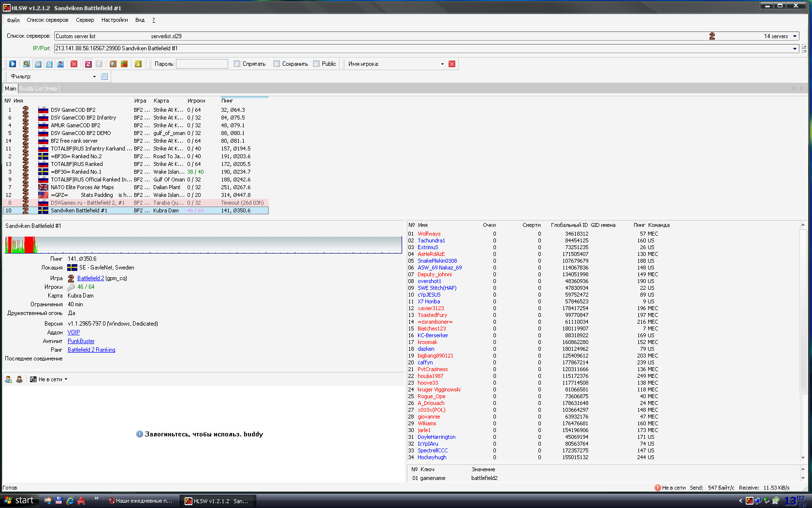This screenshot has width=812, height=508.
Task: Open the Не в сети status dropdown
Action: tap(66, 379)
